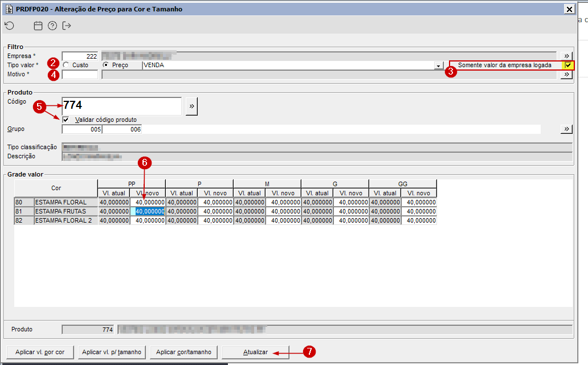Select ESTAMPA FLORAL row G Vl. novo cell
The width and height of the screenshot is (588, 365).
coord(352,202)
